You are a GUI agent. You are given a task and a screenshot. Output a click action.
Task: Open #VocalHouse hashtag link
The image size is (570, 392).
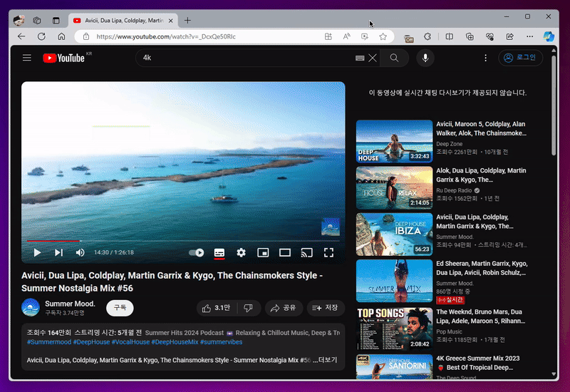pyautogui.click(x=130, y=342)
